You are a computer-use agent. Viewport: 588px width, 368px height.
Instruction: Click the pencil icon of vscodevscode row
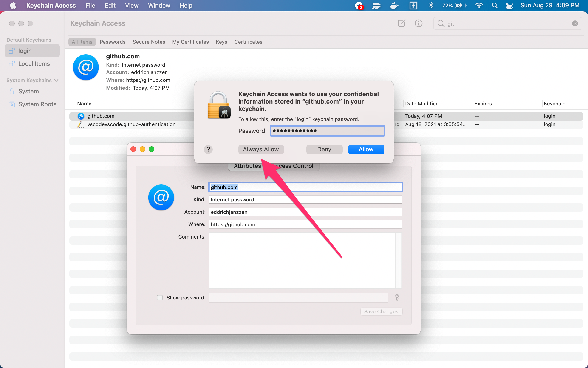point(80,125)
